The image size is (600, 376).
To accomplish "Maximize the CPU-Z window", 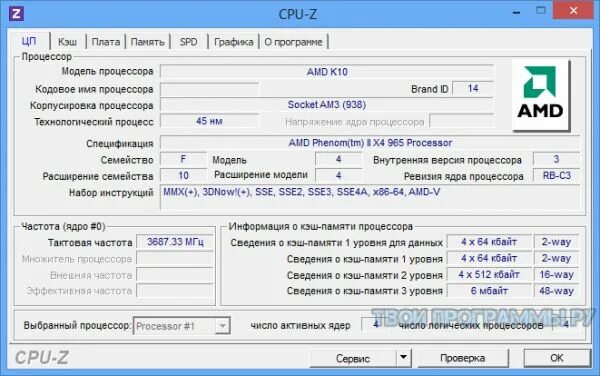I will click(x=541, y=11).
